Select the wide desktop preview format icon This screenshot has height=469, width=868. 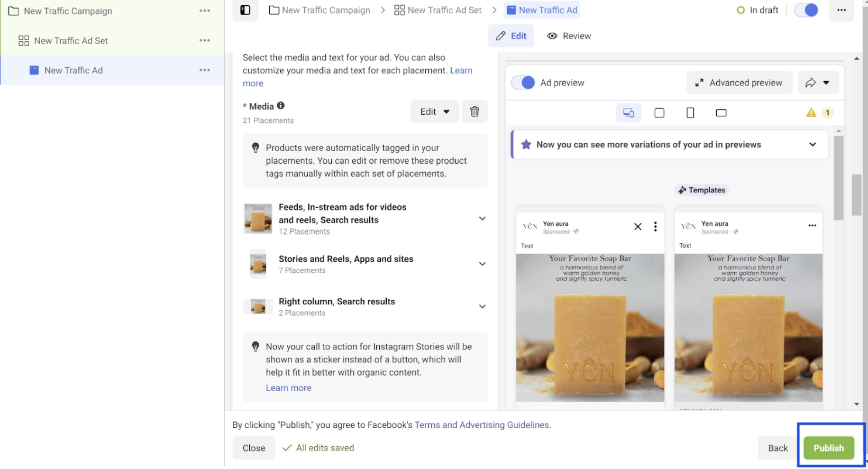(721, 113)
